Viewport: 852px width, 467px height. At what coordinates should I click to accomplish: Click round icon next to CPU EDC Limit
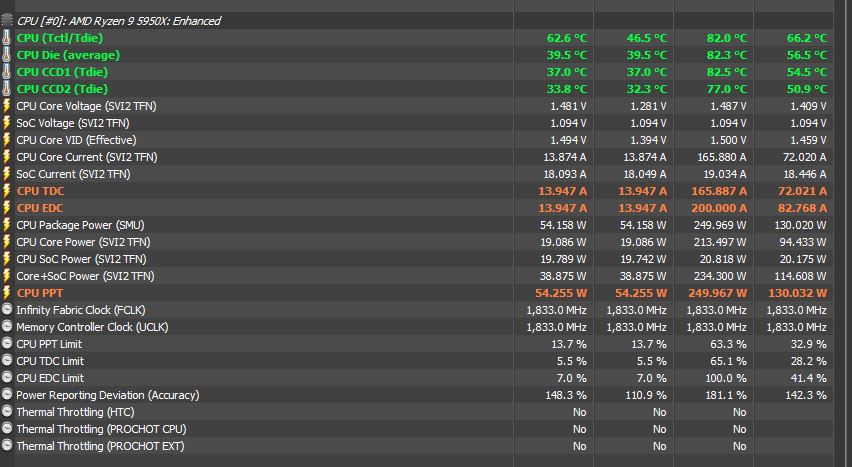tap(7, 378)
